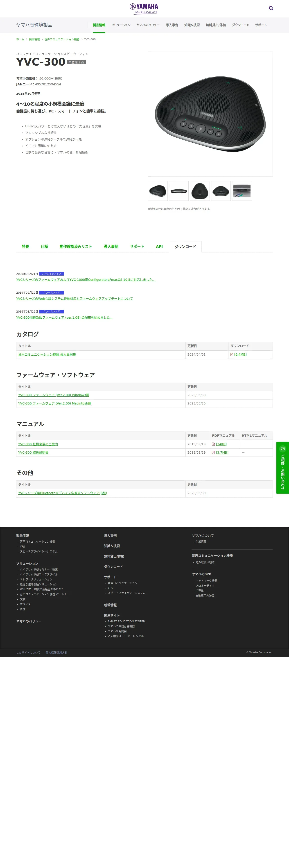Open このサイトについて in the footer
The height and width of the screenshot is (868, 289).
click(x=28, y=653)
